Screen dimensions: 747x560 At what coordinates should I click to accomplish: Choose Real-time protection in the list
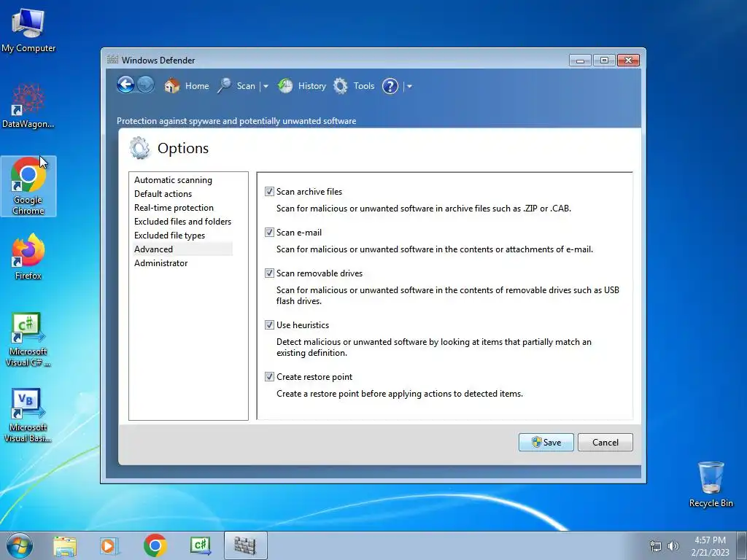click(174, 208)
